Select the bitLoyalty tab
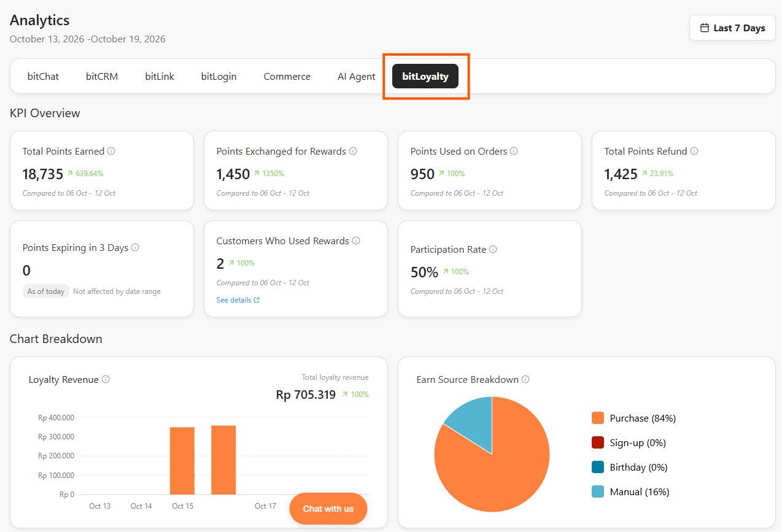 point(425,76)
